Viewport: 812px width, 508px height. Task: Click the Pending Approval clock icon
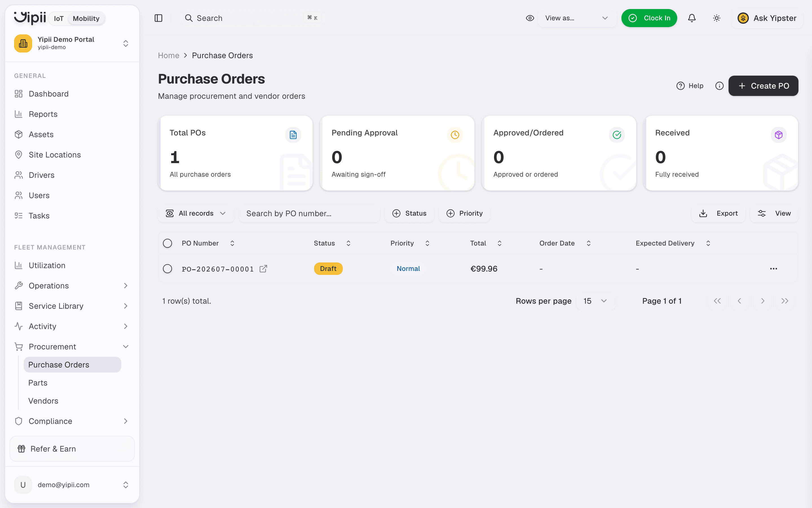[455, 135]
